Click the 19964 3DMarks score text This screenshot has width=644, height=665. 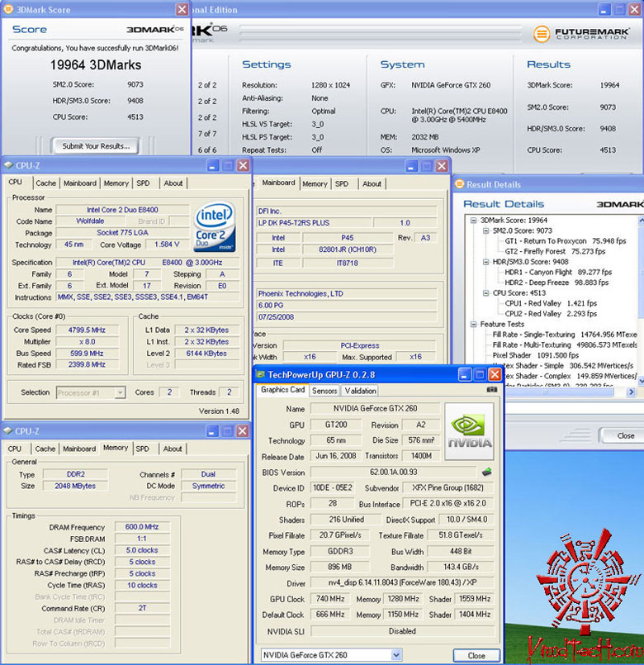(x=96, y=65)
